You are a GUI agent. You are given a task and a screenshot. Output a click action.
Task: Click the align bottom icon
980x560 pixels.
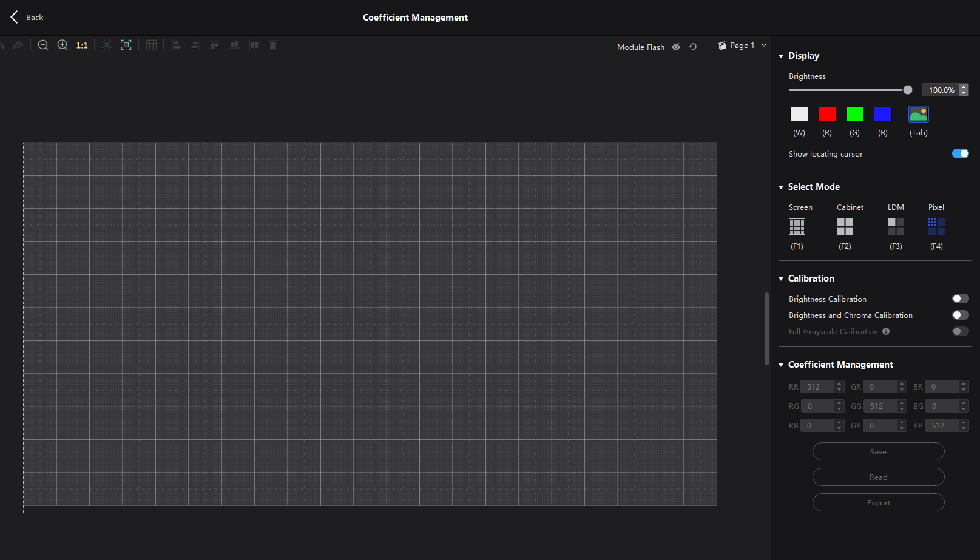(x=234, y=45)
